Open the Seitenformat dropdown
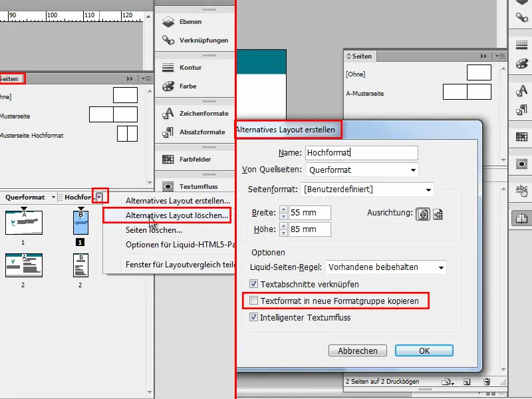The width and height of the screenshot is (532, 399). [367, 190]
